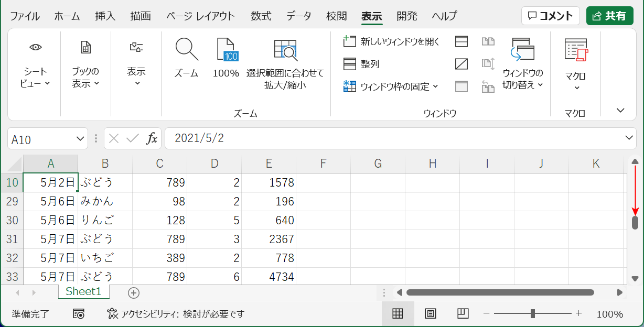The height and width of the screenshot is (327, 644).
Task: Click the Hide window icon
Action: click(461, 64)
